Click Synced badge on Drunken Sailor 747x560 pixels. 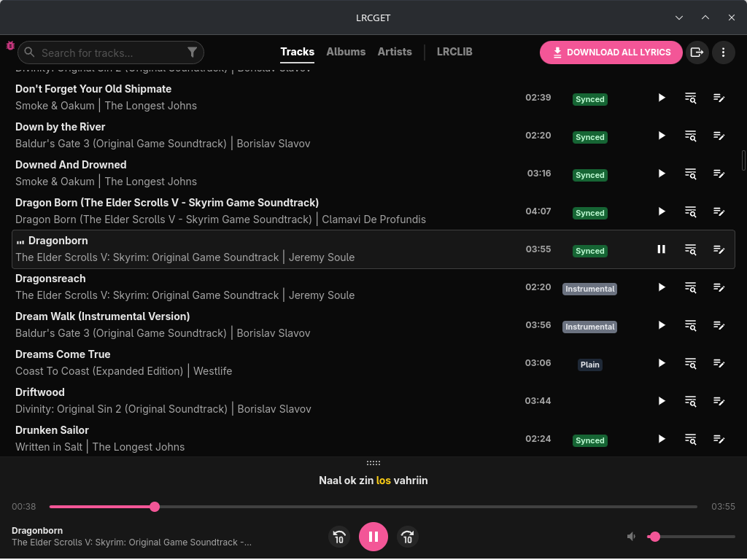pyautogui.click(x=589, y=440)
